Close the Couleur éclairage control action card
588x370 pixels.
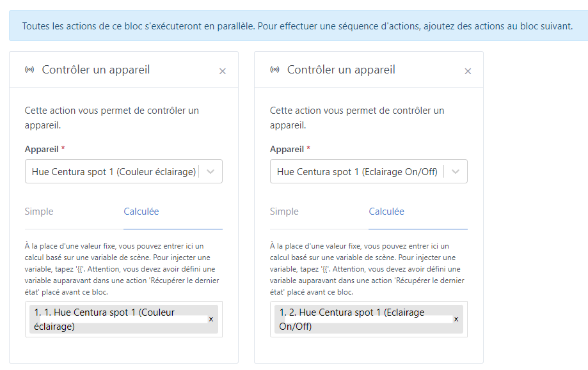click(x=223, y=72)
